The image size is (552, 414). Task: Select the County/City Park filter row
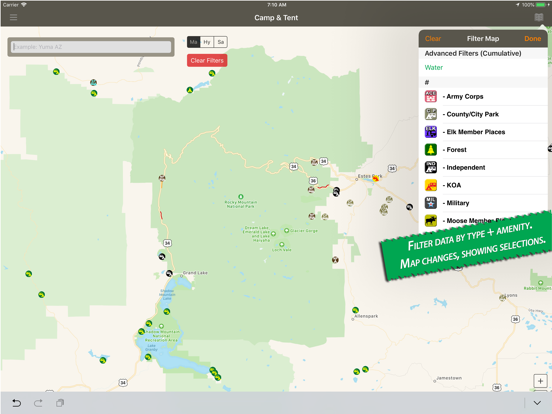(483, 114)
